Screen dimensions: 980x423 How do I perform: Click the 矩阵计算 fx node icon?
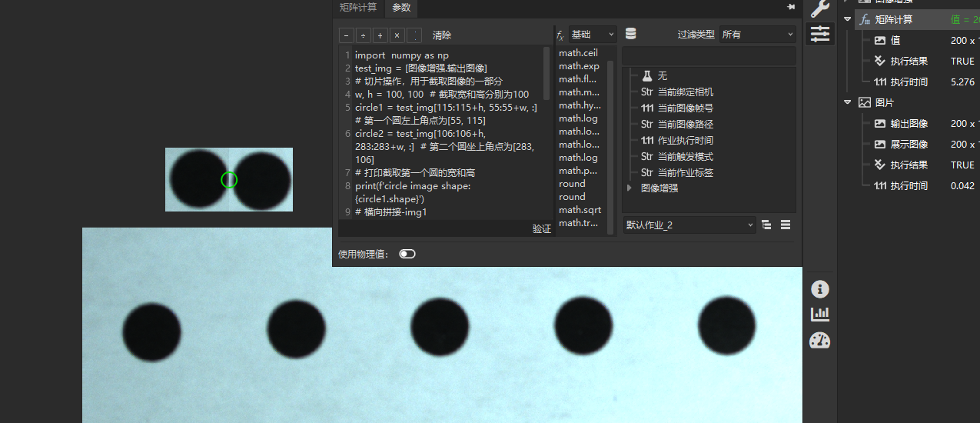(x=865, y=19)
